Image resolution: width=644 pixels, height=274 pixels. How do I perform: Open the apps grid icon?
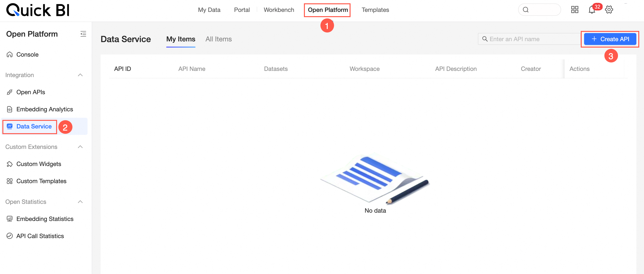click(575, 10)
